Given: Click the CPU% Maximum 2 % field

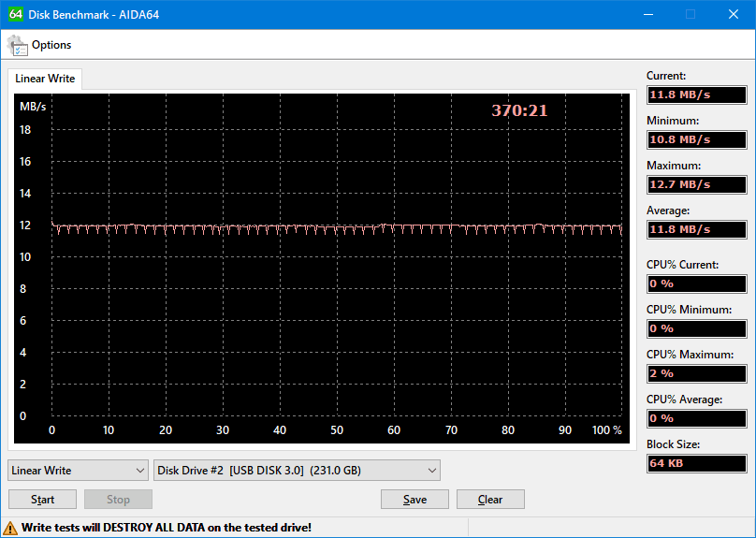Looking at the screenshot, I should (696, 373).
